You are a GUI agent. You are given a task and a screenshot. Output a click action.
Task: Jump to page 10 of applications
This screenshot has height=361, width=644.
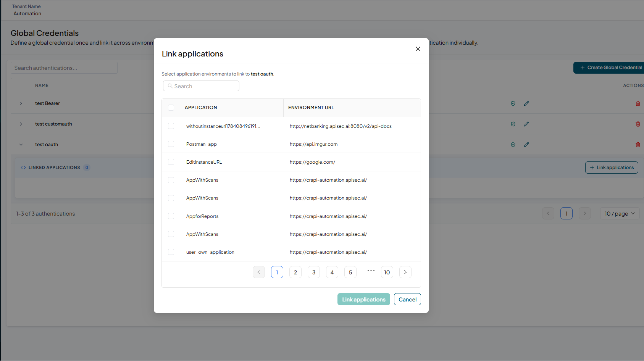pyautogui.click(x=387, y=272)
